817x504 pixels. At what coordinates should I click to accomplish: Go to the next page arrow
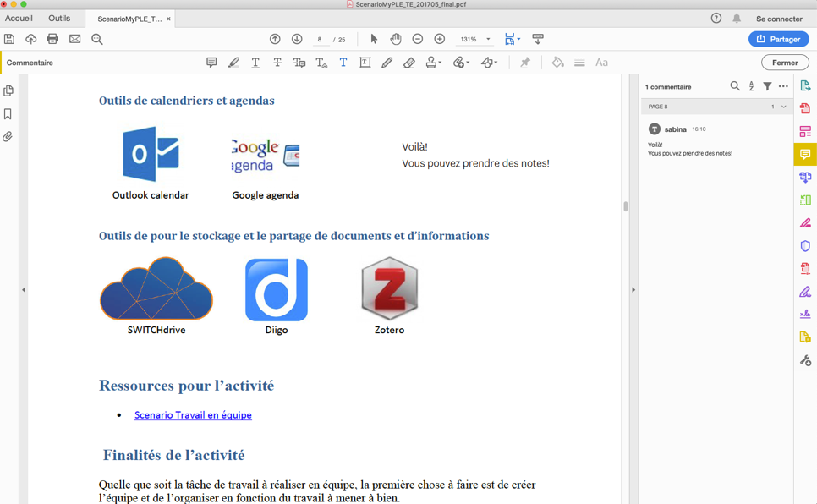[297, 39]
